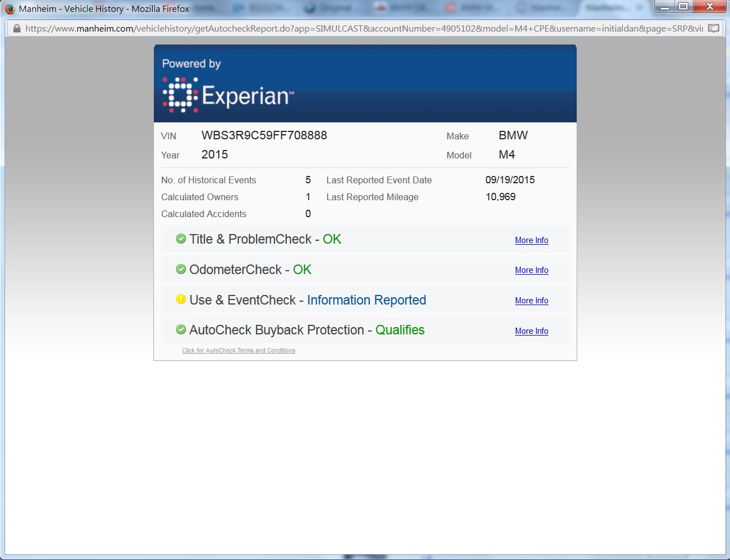Click the green check icon beside AutoCheck Buyback Protection
Screen dimensions: 730x560
click(x=181, y=329)
